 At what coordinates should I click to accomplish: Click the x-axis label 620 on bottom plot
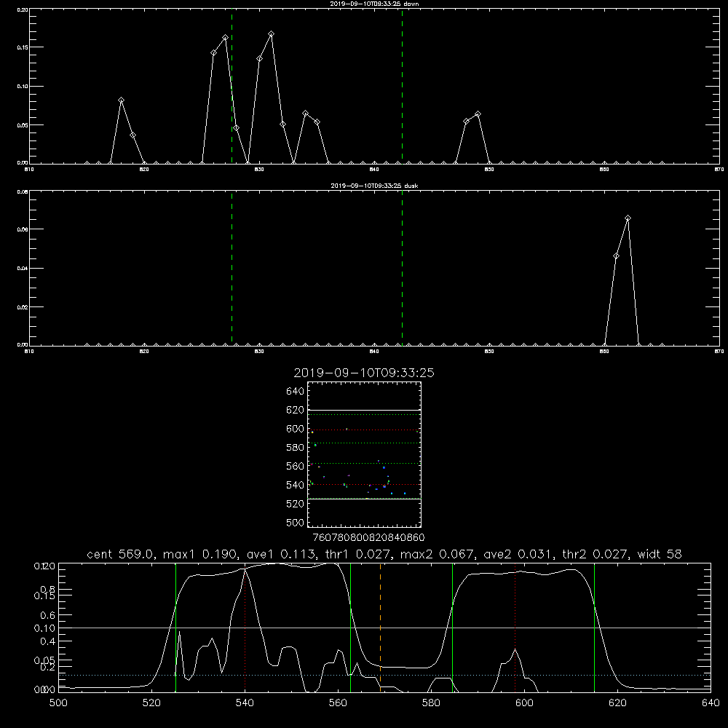pos(617,703)
